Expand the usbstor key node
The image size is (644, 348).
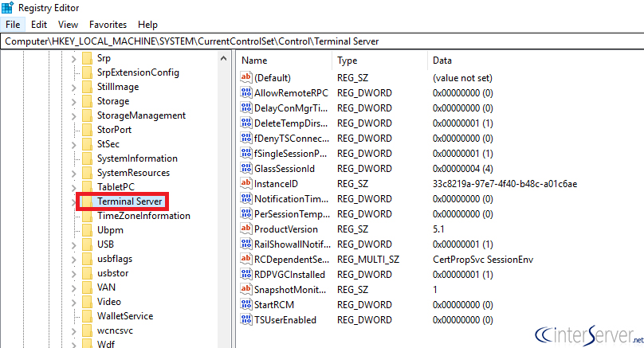tap(73, 273)
